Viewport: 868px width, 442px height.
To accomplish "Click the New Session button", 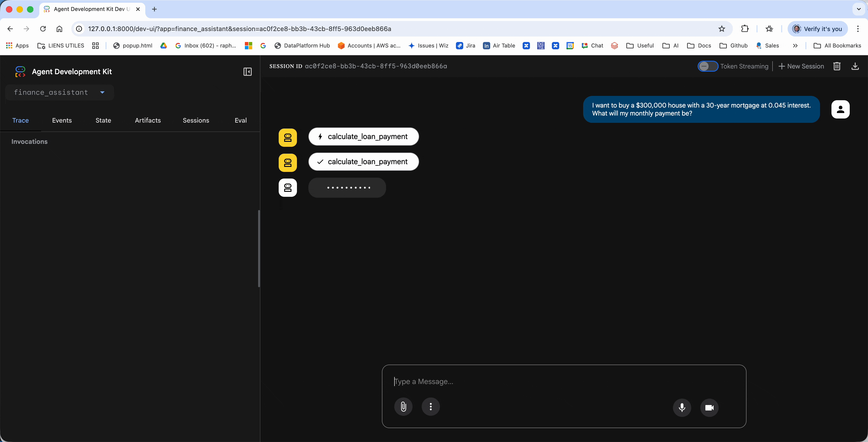I will coord(801,66).
